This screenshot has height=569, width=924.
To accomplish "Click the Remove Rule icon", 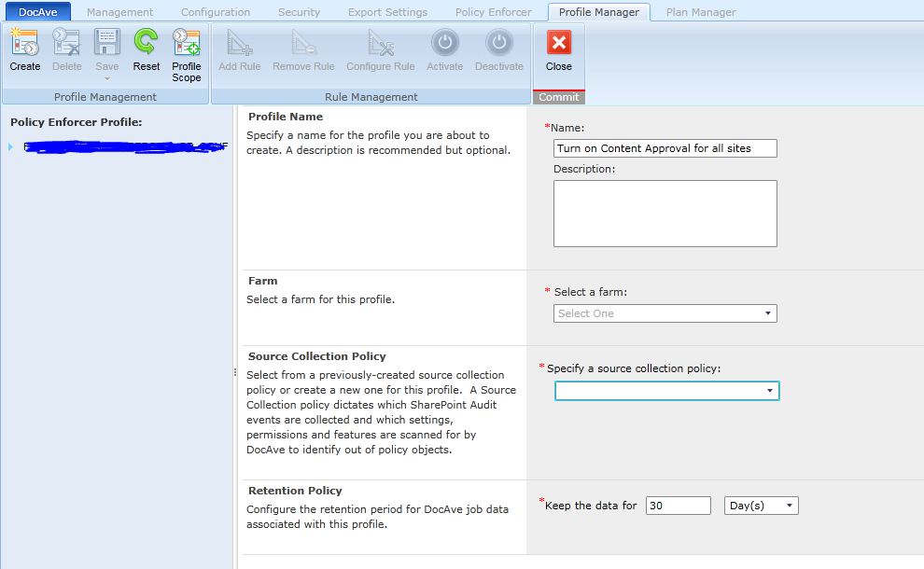I will pos(303,43).
